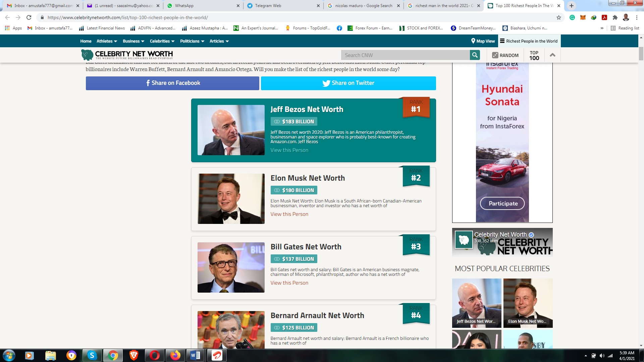Click the scroll-to-top chevron icon
Viewport: 644px width, 362px height.
click(x=552, y=55)
